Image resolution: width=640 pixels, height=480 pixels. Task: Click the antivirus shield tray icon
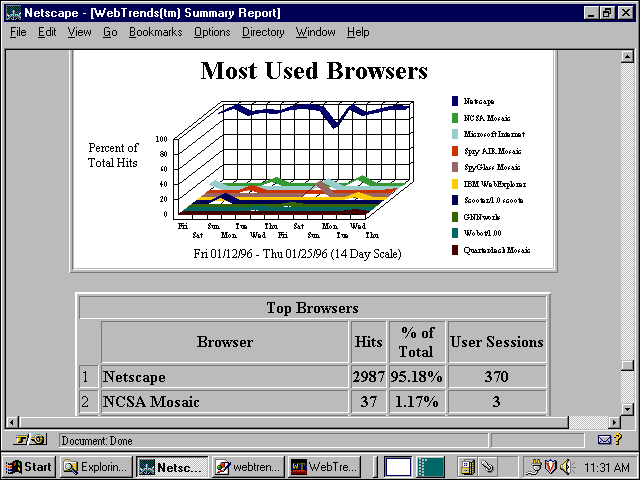551,467
